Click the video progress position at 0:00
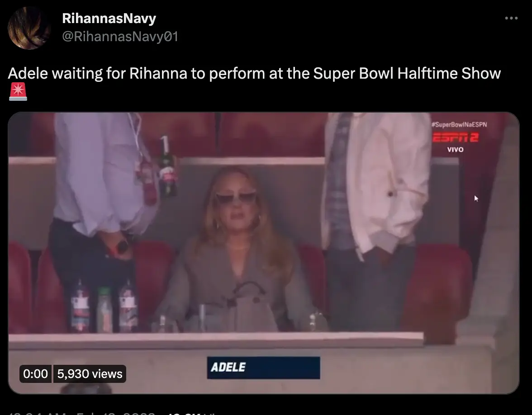This screenshot has height=415, width=532. coord(35,374)
